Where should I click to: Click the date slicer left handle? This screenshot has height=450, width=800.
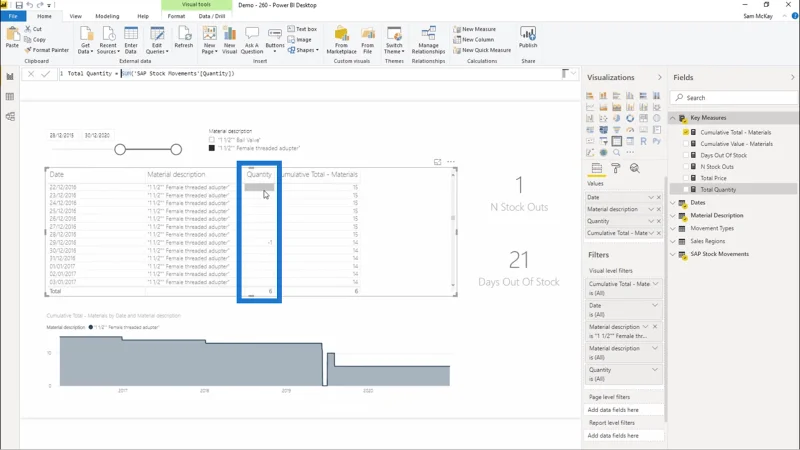point(120,149)
